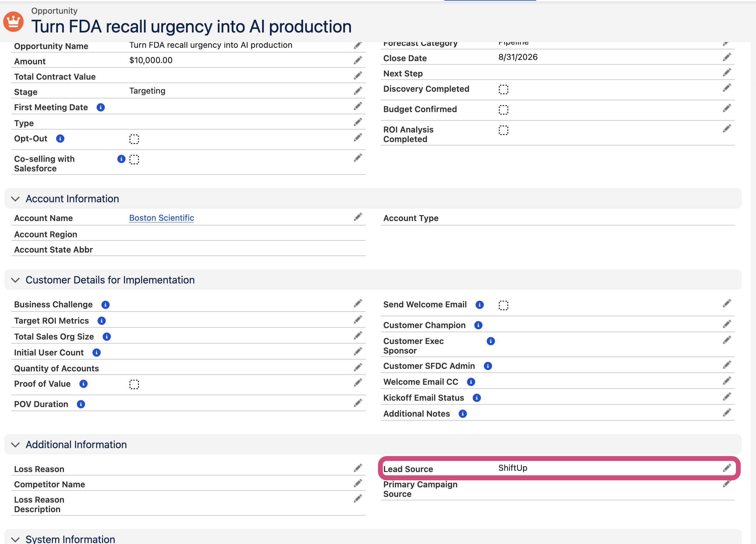Collapse Customer Details for Implementation section
Image resolution: width=756 pixels, height=544 pixels.
[15, 281]
